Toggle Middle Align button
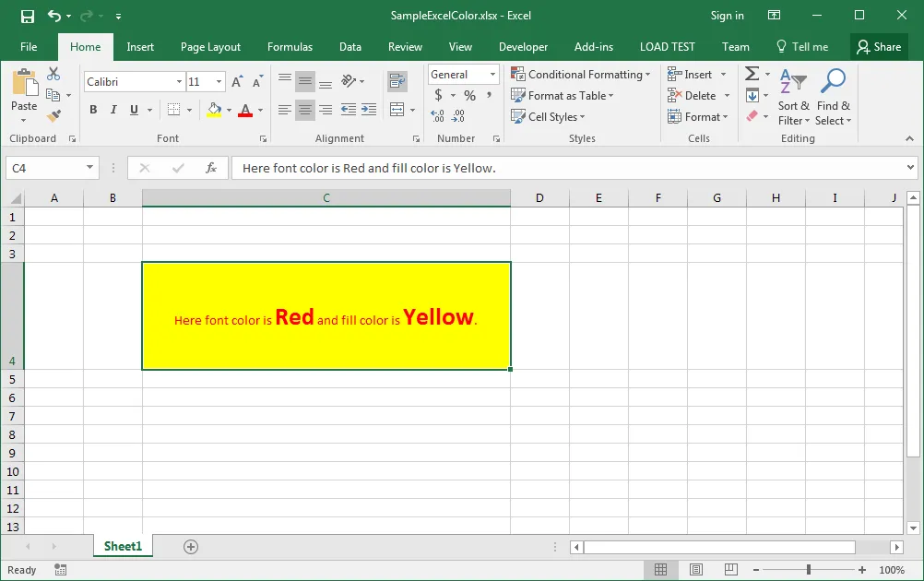This screenshot has height=581, width=924. [x=304, y=81]
